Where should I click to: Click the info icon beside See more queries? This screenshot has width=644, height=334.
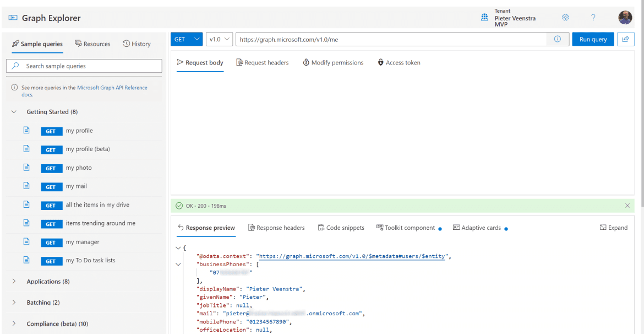coord(14,88)
